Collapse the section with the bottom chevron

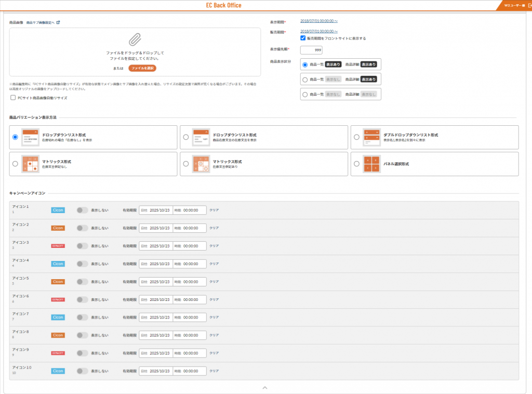(x=265, y=388)
